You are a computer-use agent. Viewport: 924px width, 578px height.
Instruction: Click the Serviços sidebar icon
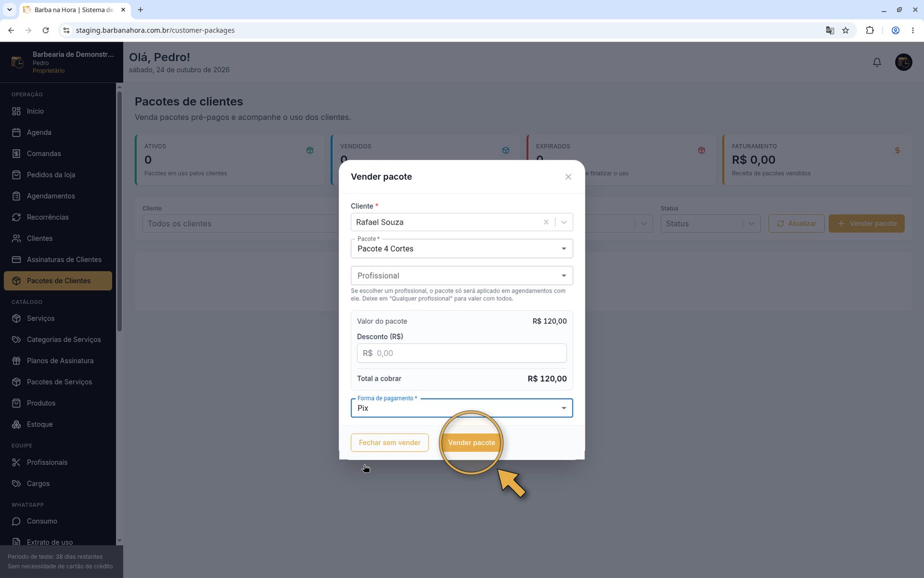(x=16, y=318)
